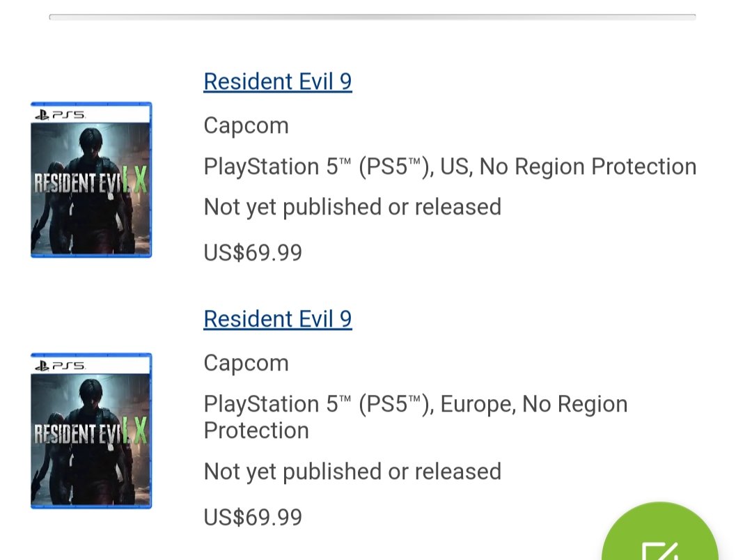Viewport: 752px width, 560px height.
Task: Select the PlayStation 5 US region text
Action: coord(450,166)
